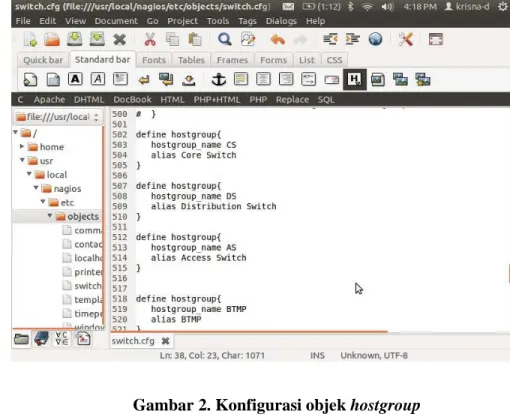The width and height of the screenshot is (510, 420).
Task: Open Preferences with the tools icon
Action: (406, 39)
